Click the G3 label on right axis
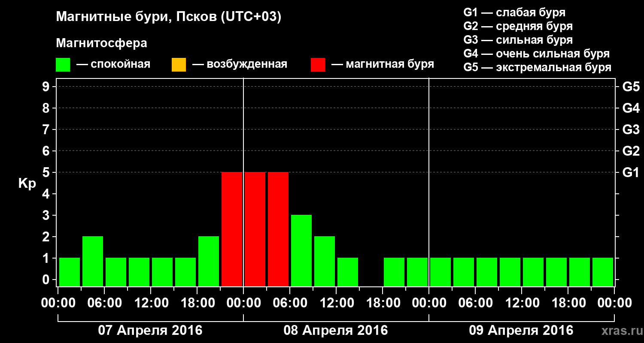 [631, 129]
